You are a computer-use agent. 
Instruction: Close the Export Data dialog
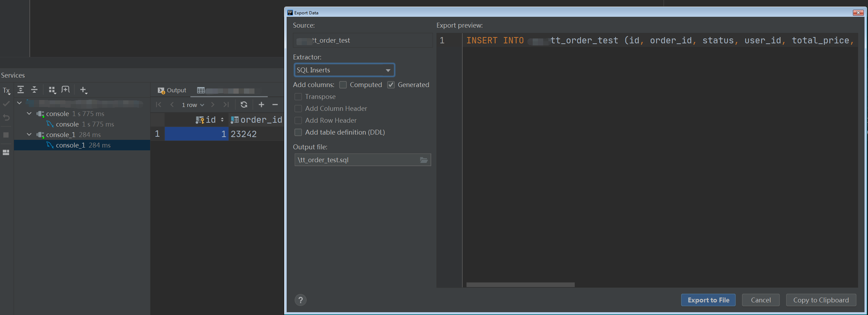coord(858,13)
